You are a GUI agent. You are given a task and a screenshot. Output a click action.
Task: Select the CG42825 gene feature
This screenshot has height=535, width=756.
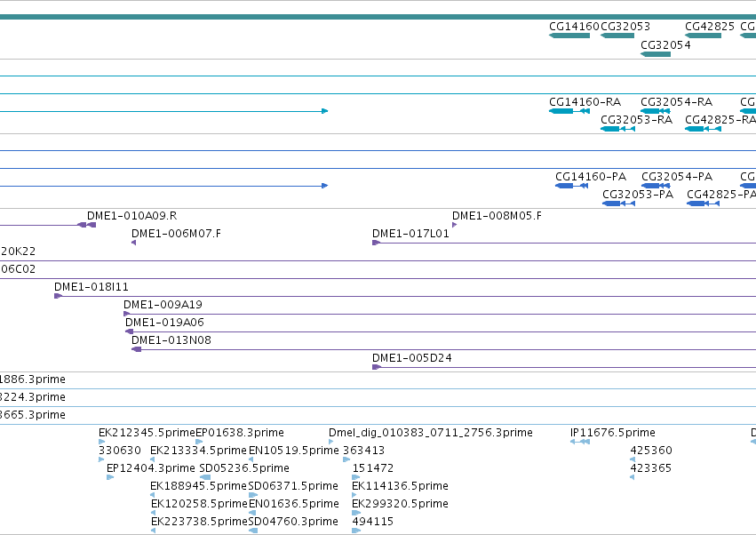click(x=703, y=36)
